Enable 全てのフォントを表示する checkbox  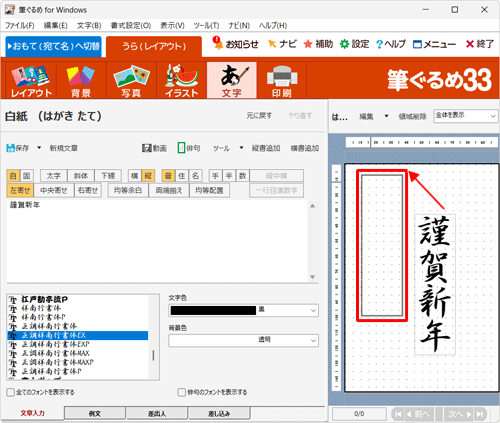pyautogui.click(x=11, y=392)
